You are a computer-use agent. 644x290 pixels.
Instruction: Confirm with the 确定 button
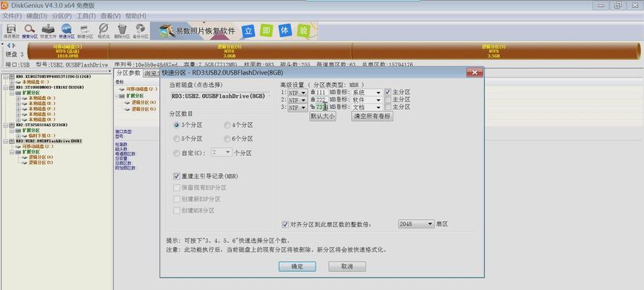pos(297,267)
